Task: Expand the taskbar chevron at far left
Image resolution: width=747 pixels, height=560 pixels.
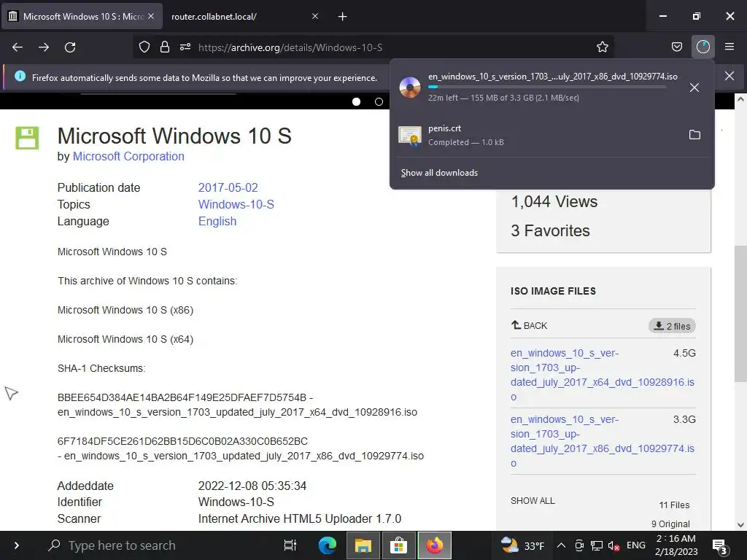Action: tap(17, 545)
